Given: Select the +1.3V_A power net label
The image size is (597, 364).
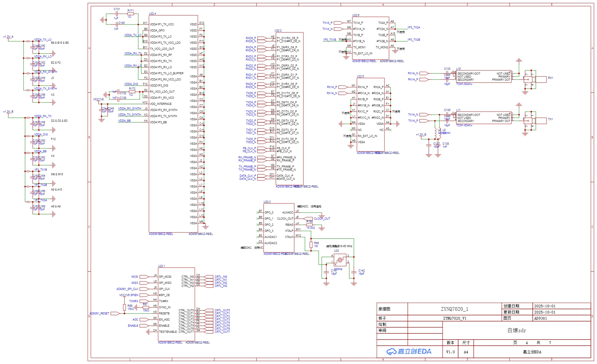Looking at the screenshot, I should tap(8, 37).
